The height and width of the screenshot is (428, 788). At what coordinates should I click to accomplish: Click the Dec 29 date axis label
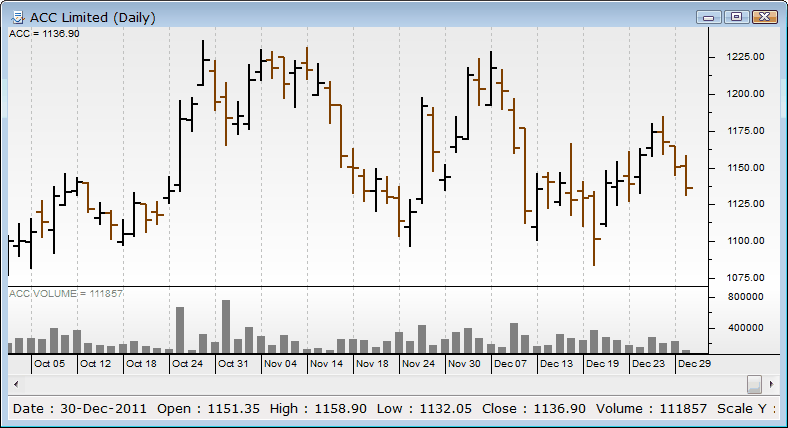[x=694, y=364]
